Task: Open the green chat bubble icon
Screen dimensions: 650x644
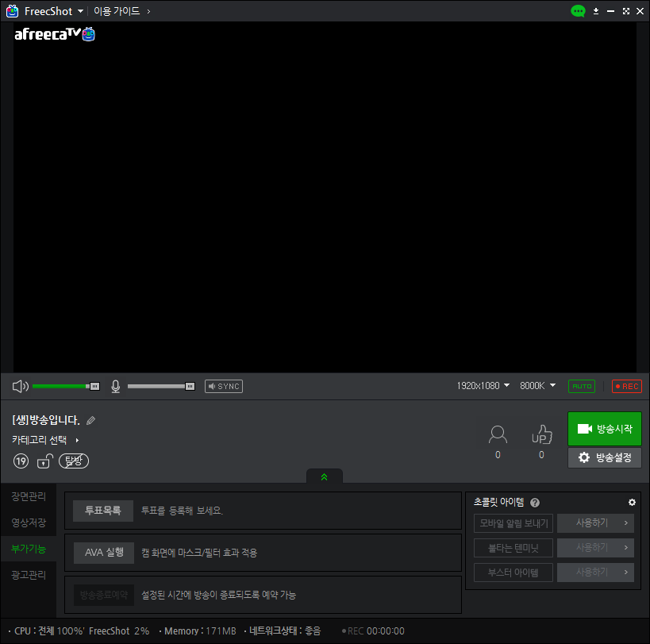Action: [578, 11]
